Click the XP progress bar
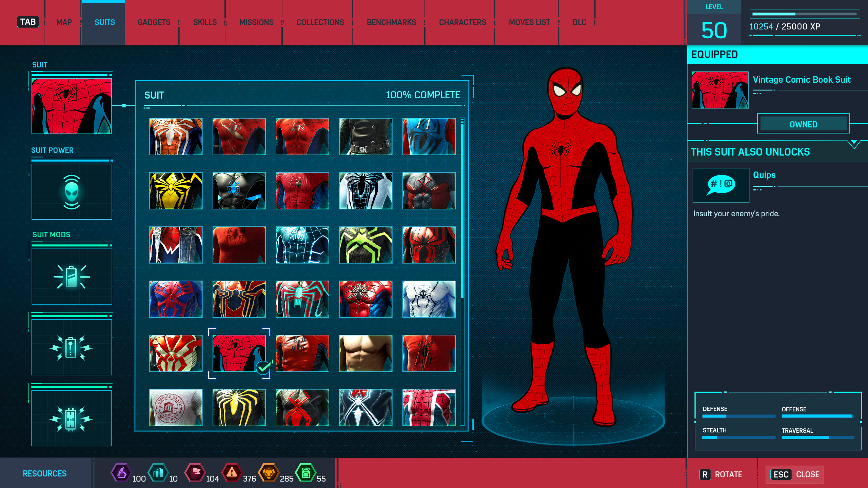Screen dimensions: 868x488 804,14
